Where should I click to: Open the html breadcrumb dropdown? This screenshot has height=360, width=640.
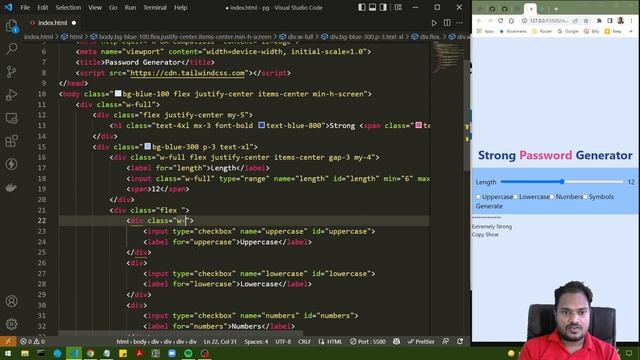pyautogui.click(x=71, y=37)
